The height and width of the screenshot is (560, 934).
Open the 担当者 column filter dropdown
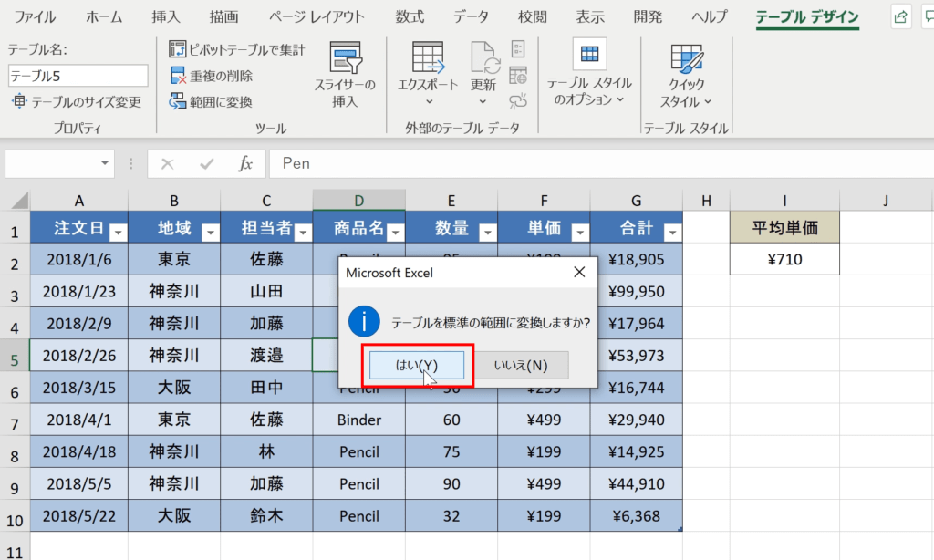pyautogui.click(x=302, y=232)
